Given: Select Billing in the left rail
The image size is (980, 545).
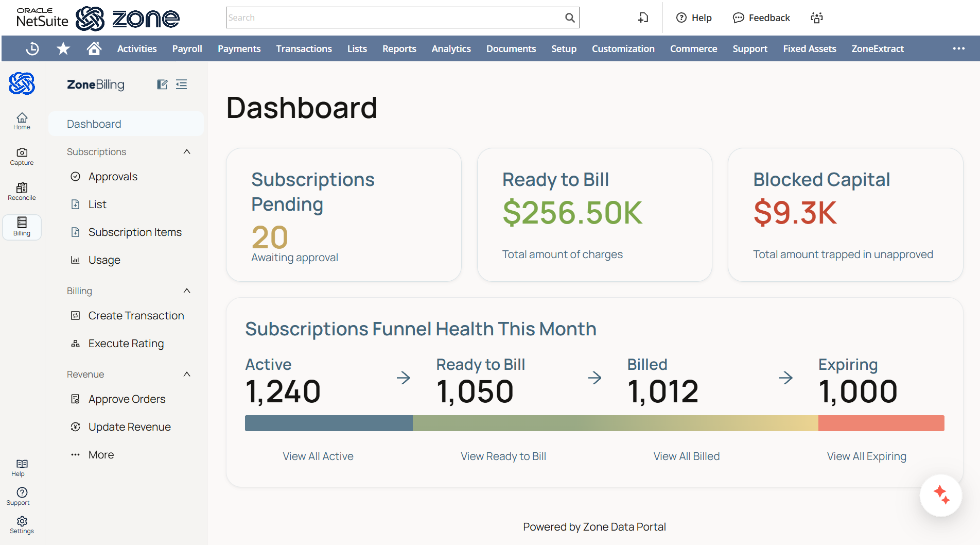Looking at the screenshot, I should click(22, 227).
